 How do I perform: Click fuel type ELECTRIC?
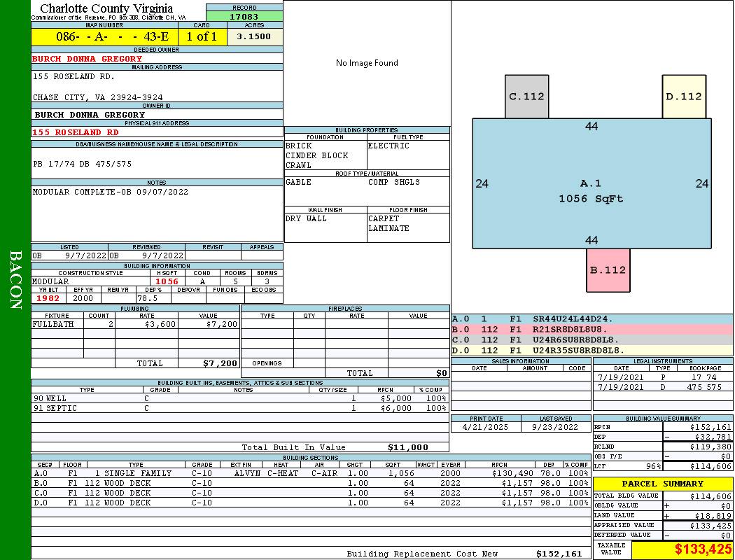(388, 146)
